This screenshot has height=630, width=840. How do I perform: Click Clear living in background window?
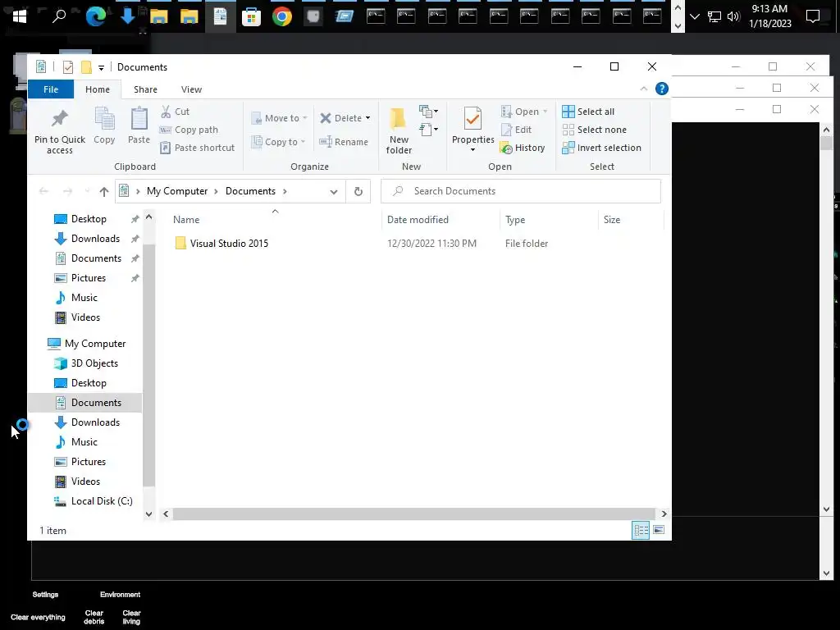[x=131, y=617]
